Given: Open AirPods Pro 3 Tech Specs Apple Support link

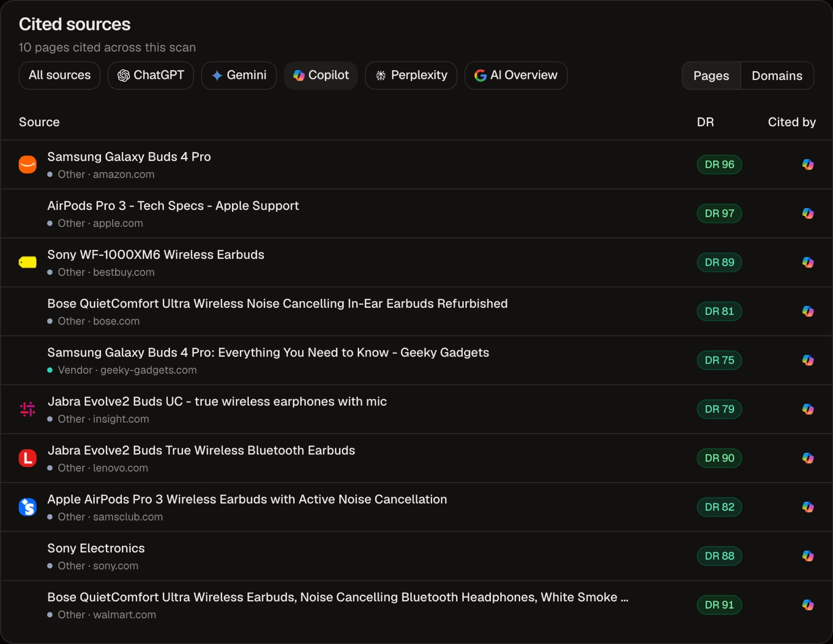Looking at the screenshot, I should coord(173,206).
